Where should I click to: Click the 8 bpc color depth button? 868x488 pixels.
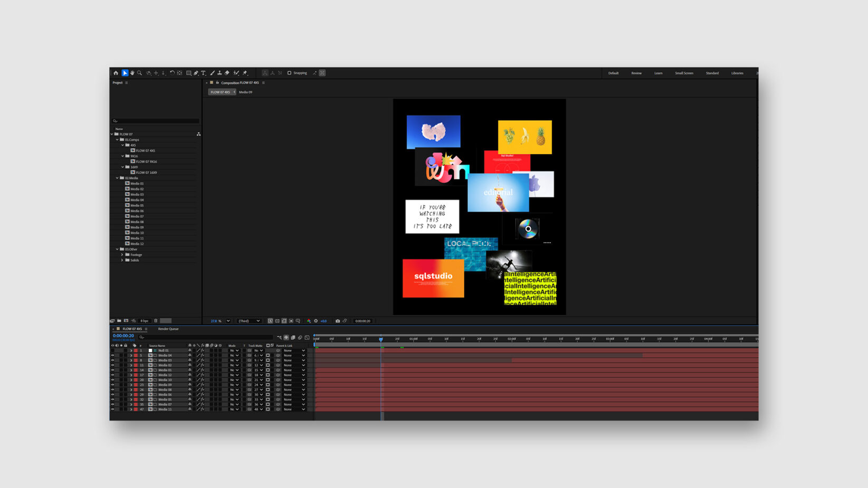144,321
